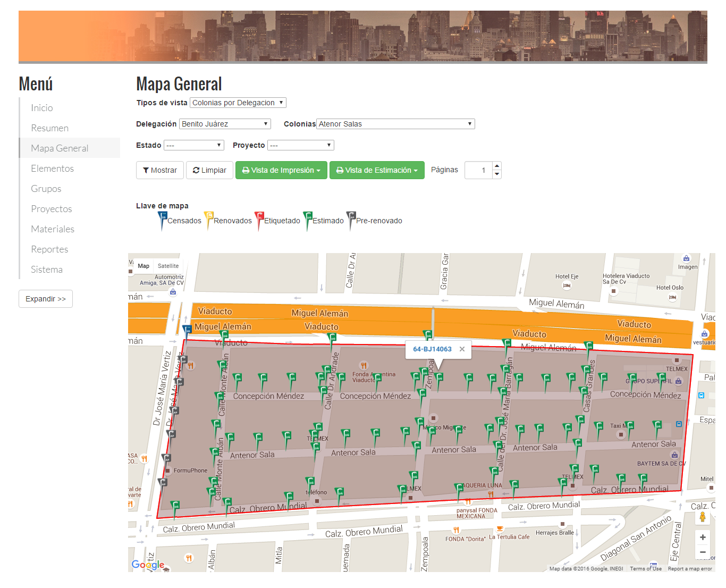Click the Hotel Oslo bed icon
Screen dimensions: 726x588
[x=672, y=297]
